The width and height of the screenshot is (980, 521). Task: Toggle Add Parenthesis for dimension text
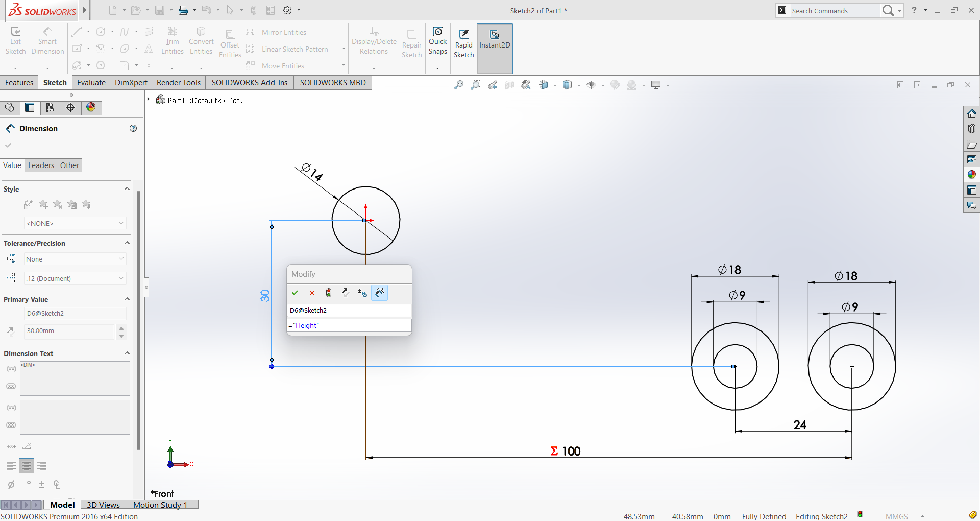click(x=11, y=369)
